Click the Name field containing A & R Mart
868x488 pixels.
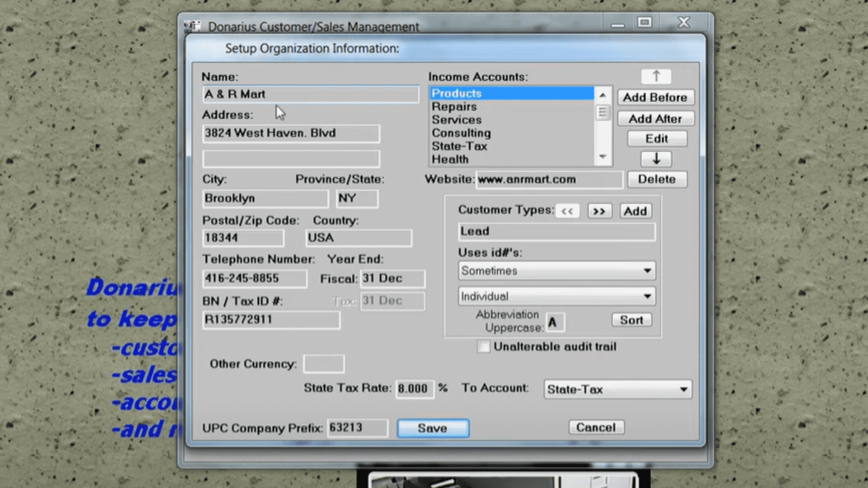[311, 94]
